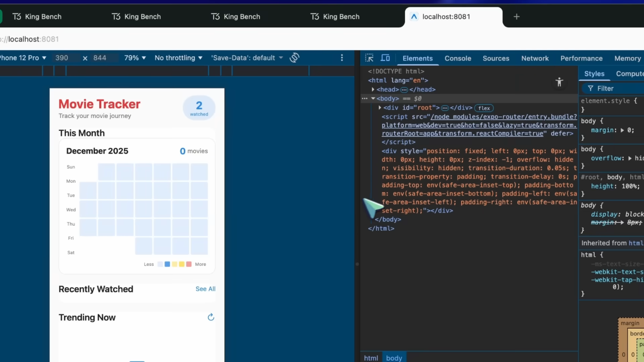Select the <!DOCTYPE html> line
Viewport: 644px width, 362px height.
tap(396, 71)
